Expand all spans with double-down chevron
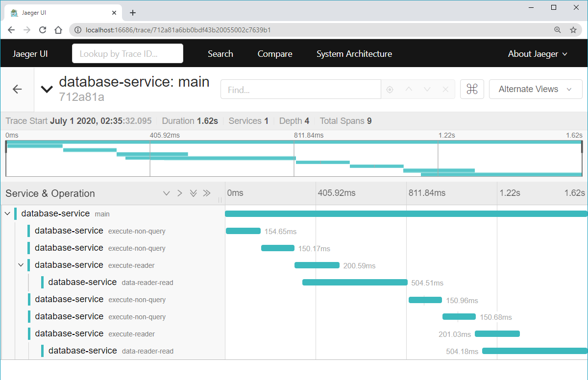 193,193
